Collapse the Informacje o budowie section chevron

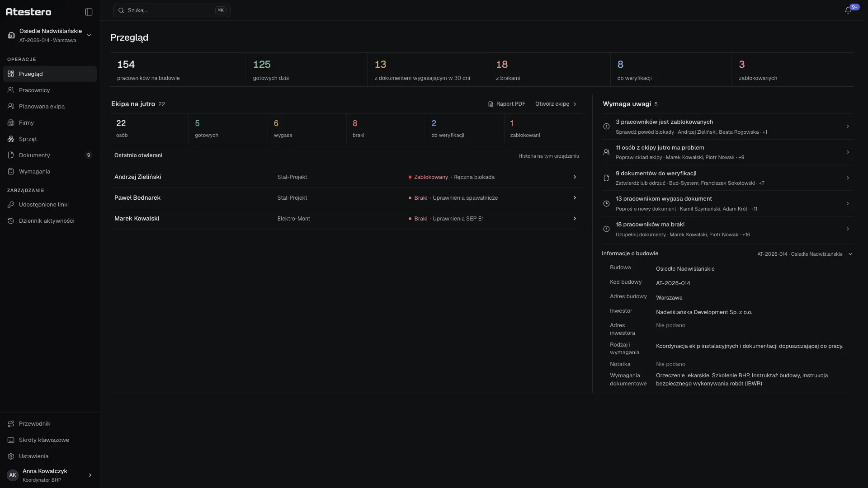click(850, 254)
